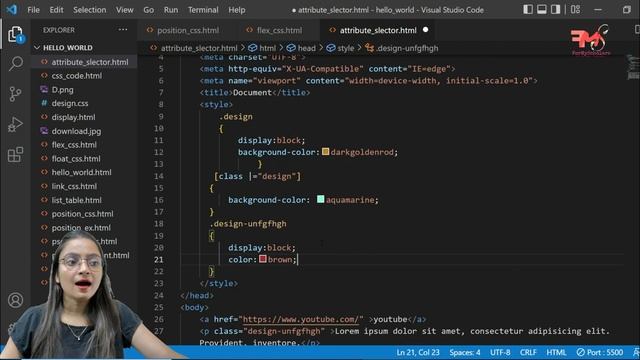Screen dimensions: 640x360
Task: Follow the https://www.youtube.com/ link in code
Action: click(302, 319)
